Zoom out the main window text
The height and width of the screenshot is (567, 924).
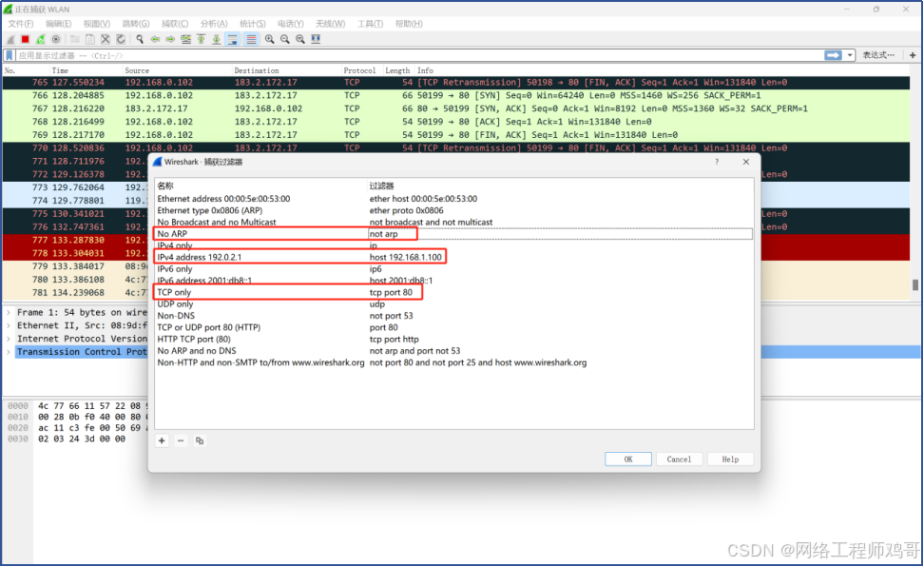(284, 40)
